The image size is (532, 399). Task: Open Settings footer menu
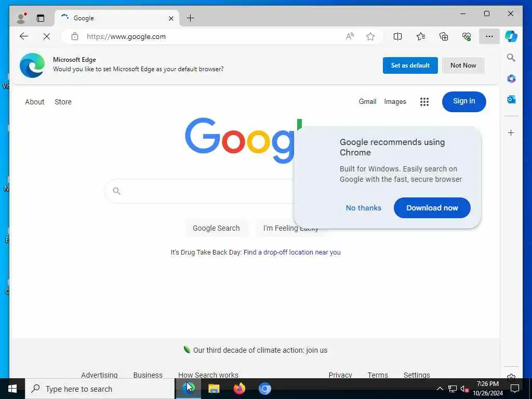416,375
